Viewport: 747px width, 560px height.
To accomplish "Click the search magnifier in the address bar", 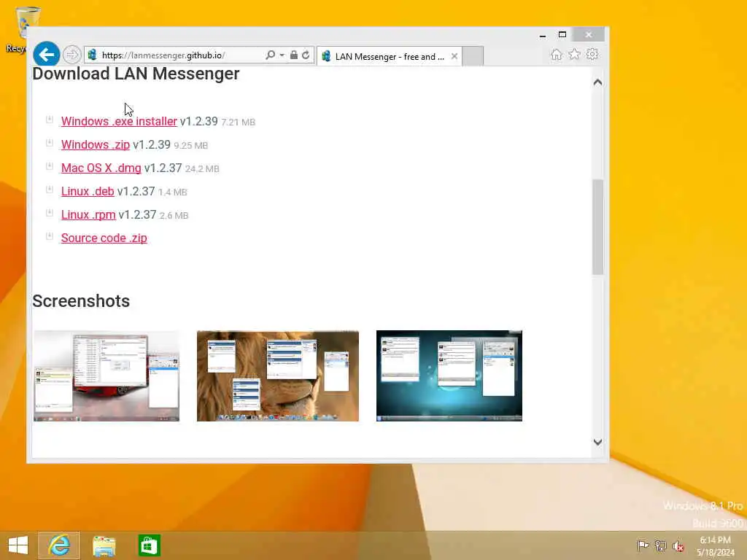I will [270, 55].
